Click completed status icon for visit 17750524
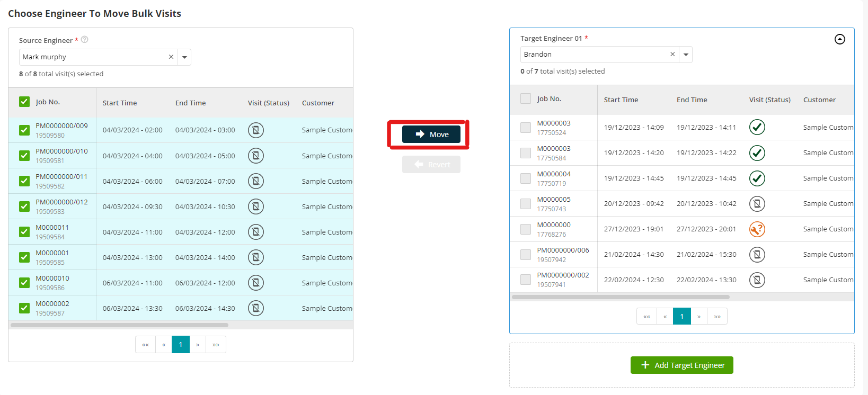Viewport: 868px width, 395px height. coord(757,127)
